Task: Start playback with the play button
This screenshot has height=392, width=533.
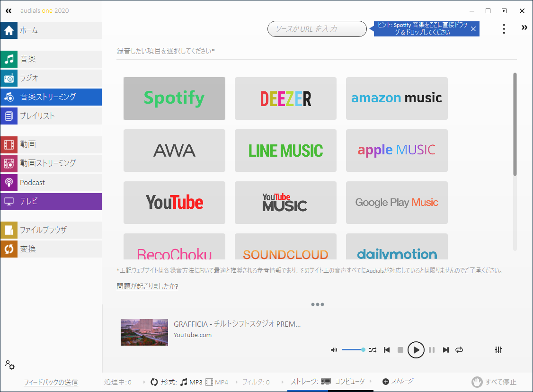Action: pyautogui.click(x=416, y=350)
